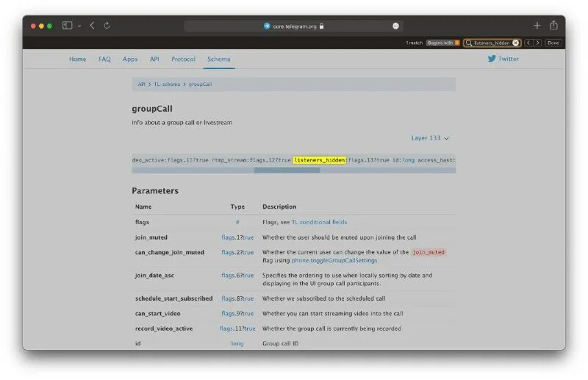Go back with the back arrow
This screenshot has height=380, width=588.
pyautogui.click(x=93, y=26)
